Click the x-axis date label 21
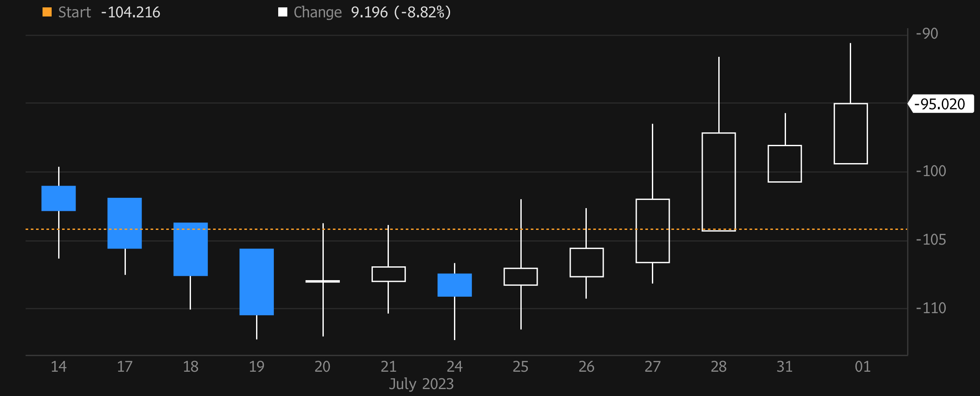Image resolution: width=980 pixels, height=396 pixels. [x=388, y=367]
